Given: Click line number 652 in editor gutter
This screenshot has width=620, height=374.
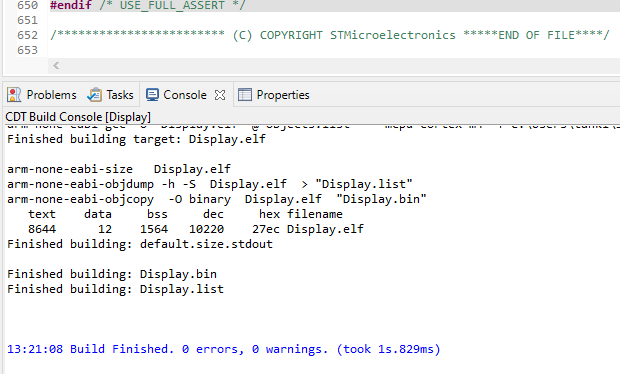Looking at the screenshot, I should 27,35.
